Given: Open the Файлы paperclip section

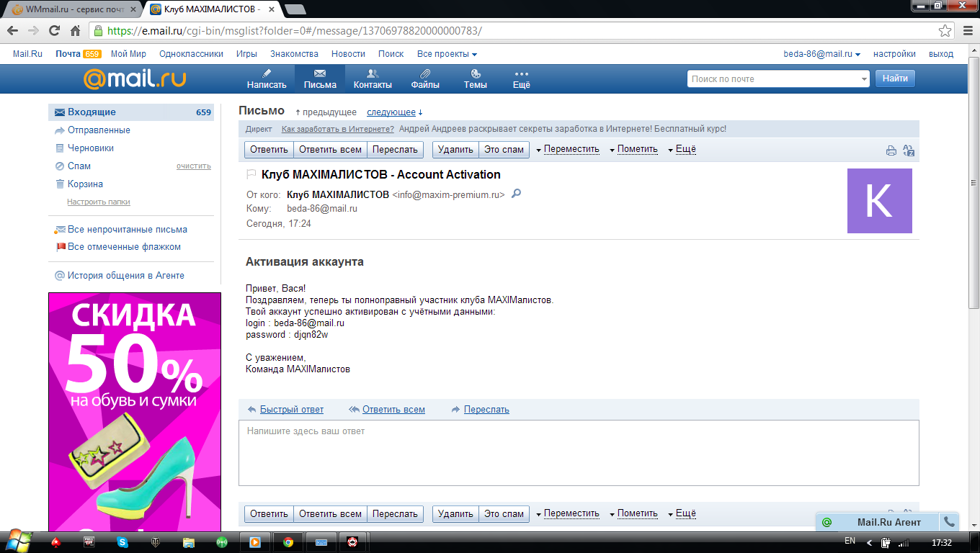Looking at the screenshot, I should (x=425, y=78).
